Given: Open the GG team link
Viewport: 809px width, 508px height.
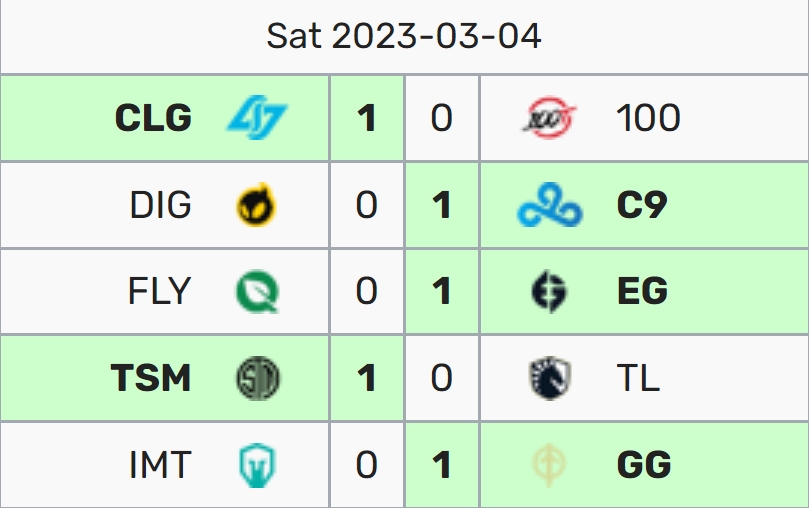Looking at the screenshot, I should 644,465.
